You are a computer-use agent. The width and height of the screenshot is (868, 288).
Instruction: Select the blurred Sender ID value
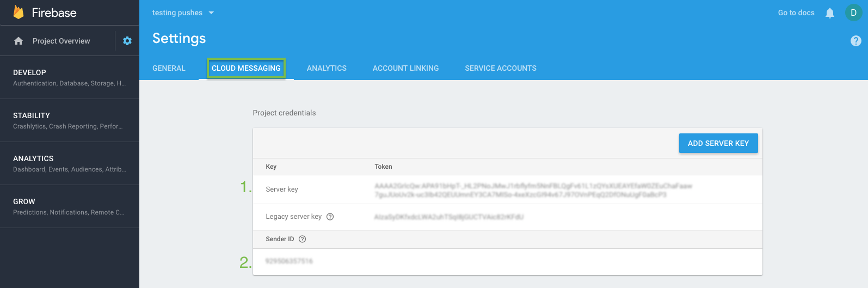pyautogui.click(x=289, y=261)
